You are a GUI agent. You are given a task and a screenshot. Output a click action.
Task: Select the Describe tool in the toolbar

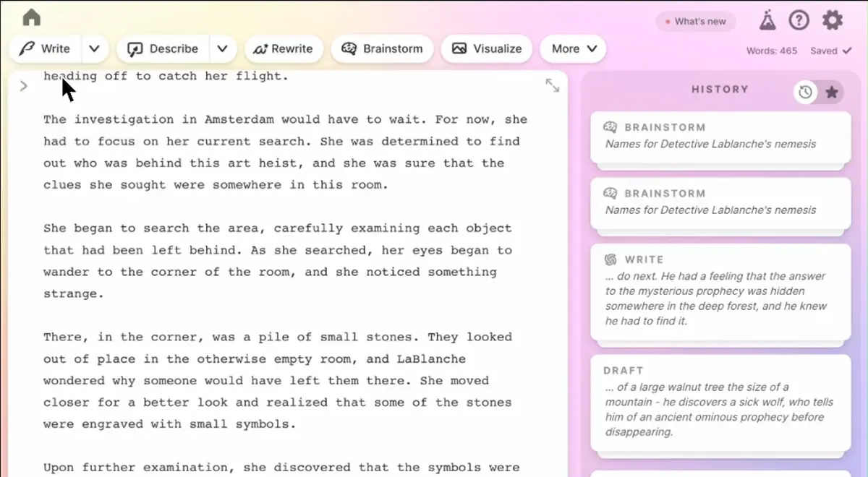(x=162, y=48)
